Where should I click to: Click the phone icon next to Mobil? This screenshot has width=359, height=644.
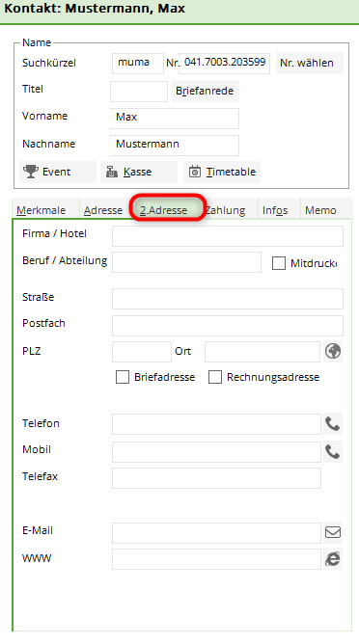tap(333, 452)
